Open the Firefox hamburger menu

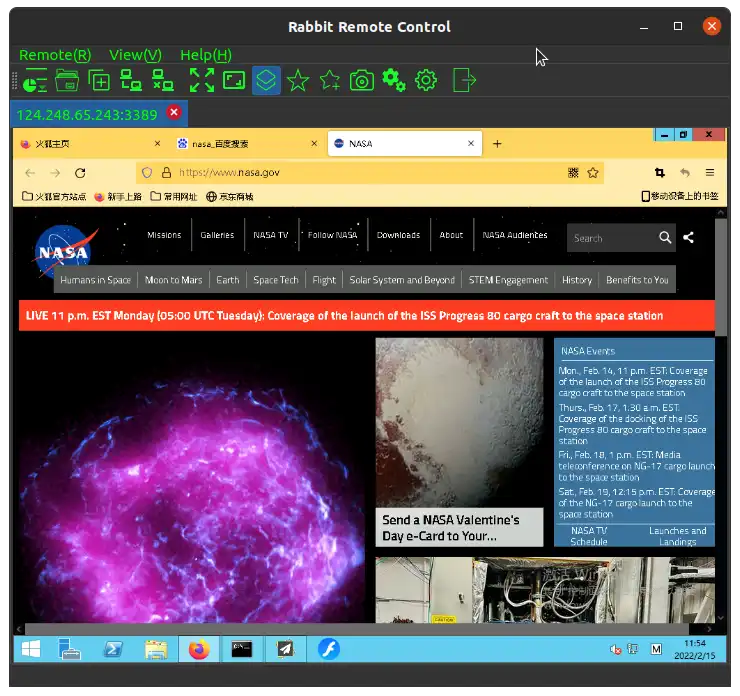(710, 173)
